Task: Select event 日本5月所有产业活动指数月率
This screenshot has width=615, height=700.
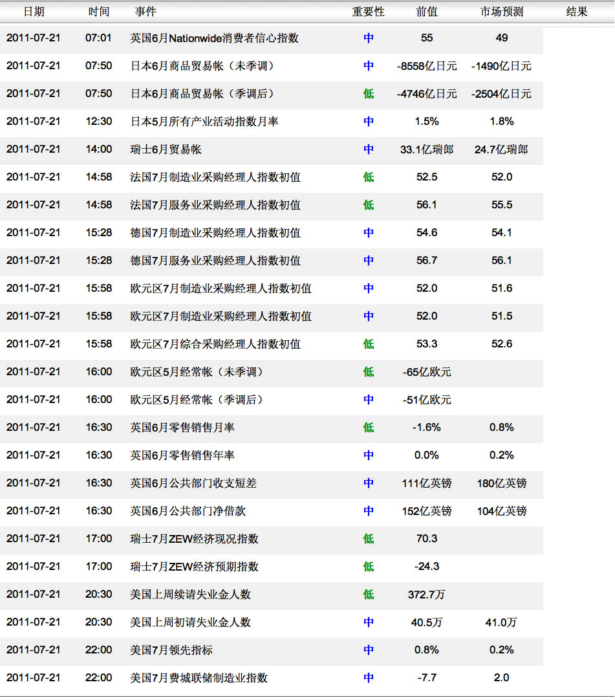Action: [204, 122]
